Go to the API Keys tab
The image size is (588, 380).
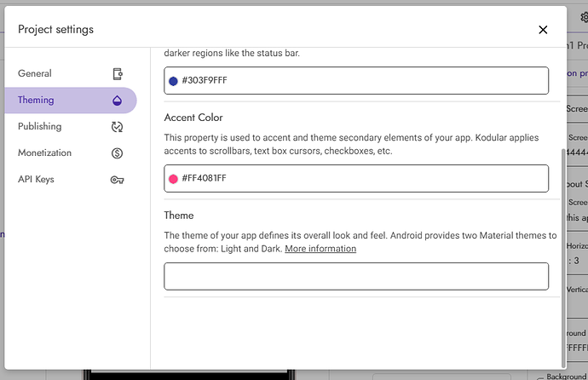(36, 180)
